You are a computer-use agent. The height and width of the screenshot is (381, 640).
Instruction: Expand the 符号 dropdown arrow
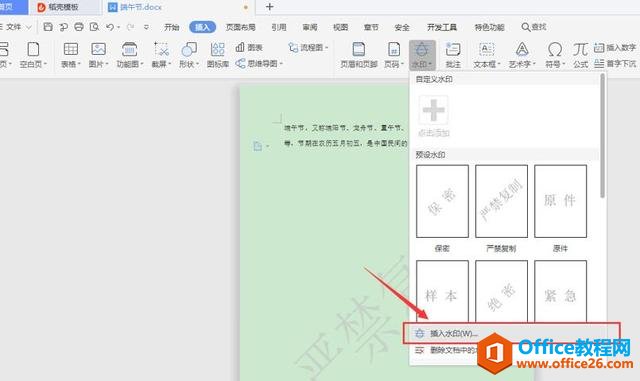[x=564, y=64]
